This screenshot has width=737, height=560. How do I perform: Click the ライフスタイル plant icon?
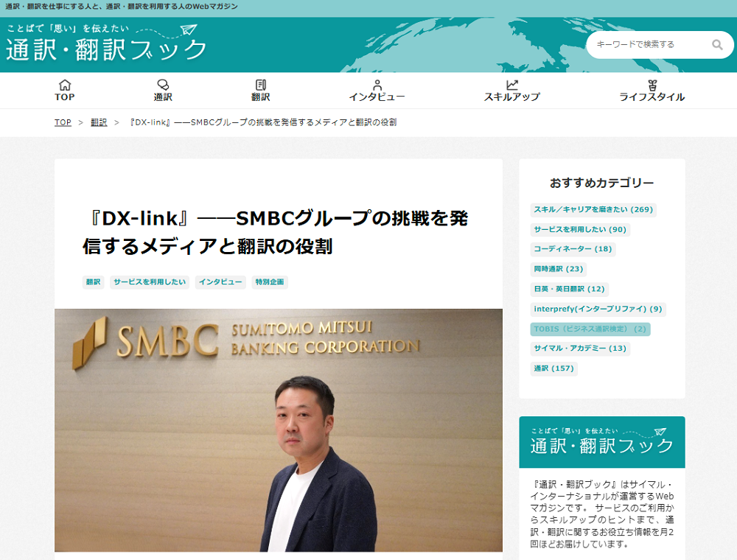[652, 85]
